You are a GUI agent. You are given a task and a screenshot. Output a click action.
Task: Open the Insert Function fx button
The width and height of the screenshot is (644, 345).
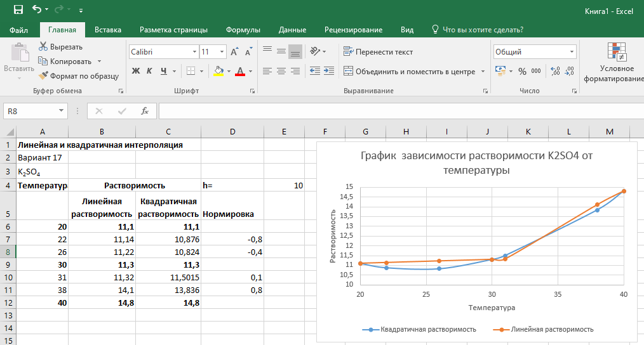point(145,111)
